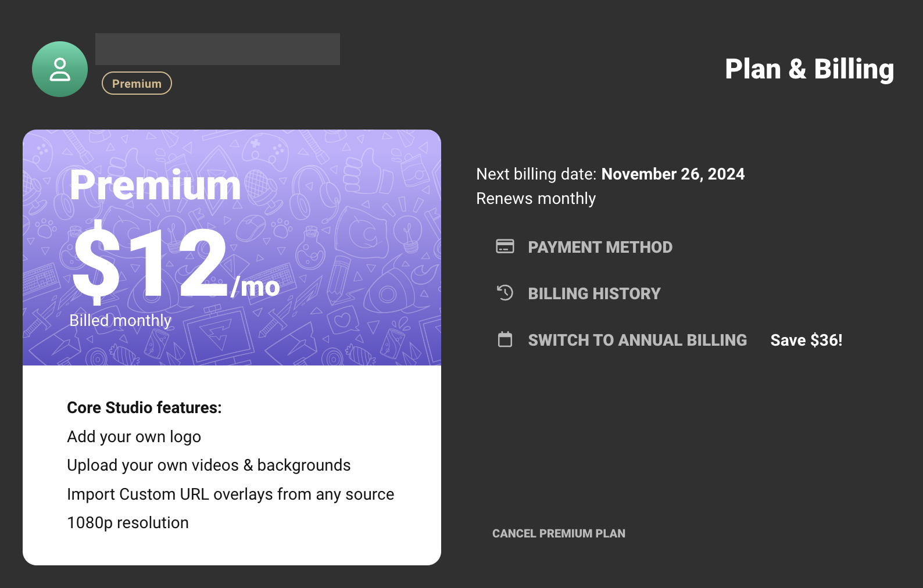
Task: Click the Renews monthly text
Action: coord(536,199)
